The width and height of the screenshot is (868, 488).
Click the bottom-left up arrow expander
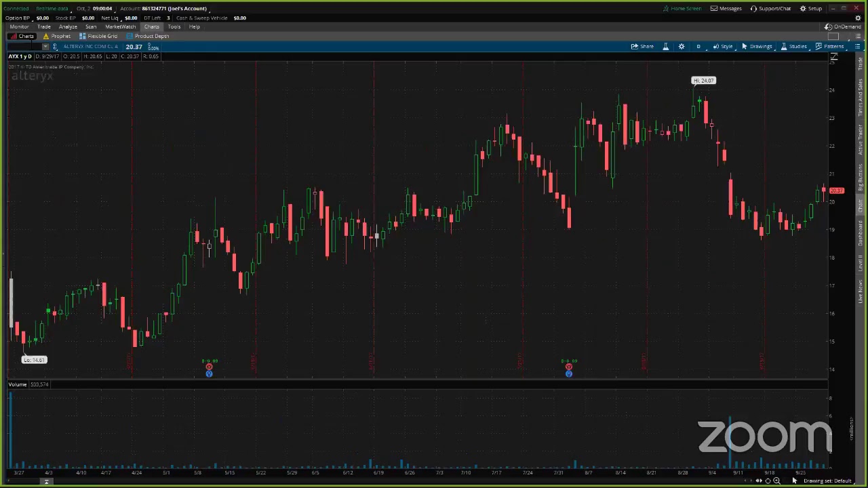click(x=46, y=481)
